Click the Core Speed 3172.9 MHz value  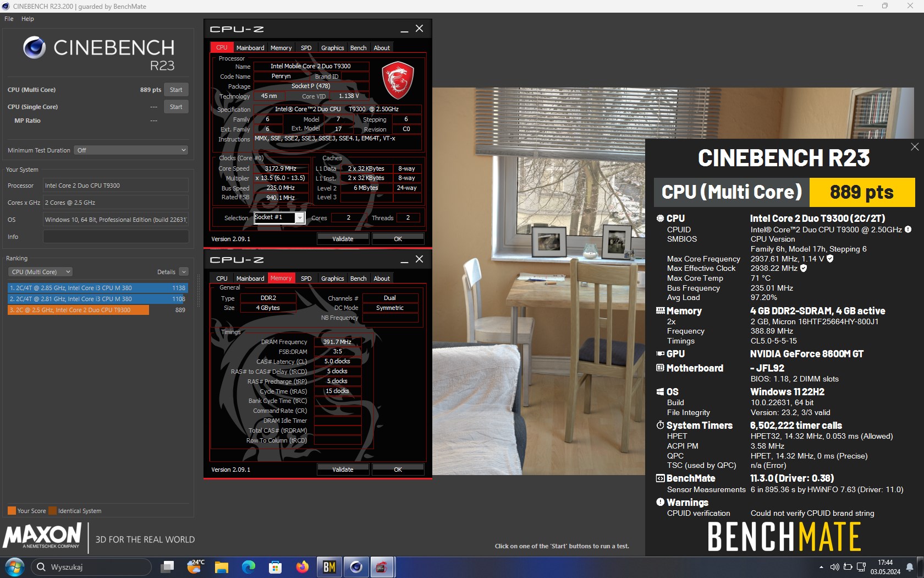click(280, 168)
